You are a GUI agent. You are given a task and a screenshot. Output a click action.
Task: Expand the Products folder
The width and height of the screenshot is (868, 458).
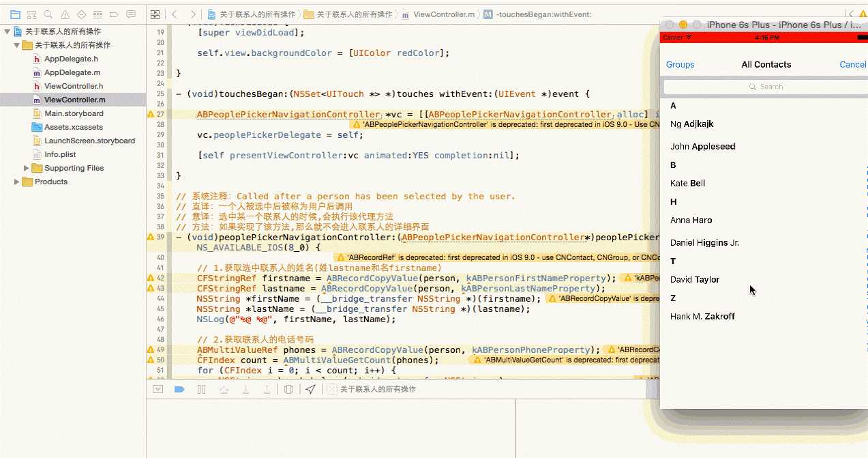[17, 182]
